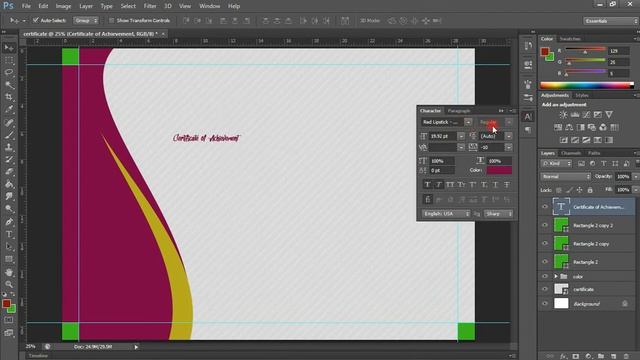The height and width of the screenshot is (360, 640).
Task: Open the Layer menu
Action: pyautogui.click(x=86, y=6)
